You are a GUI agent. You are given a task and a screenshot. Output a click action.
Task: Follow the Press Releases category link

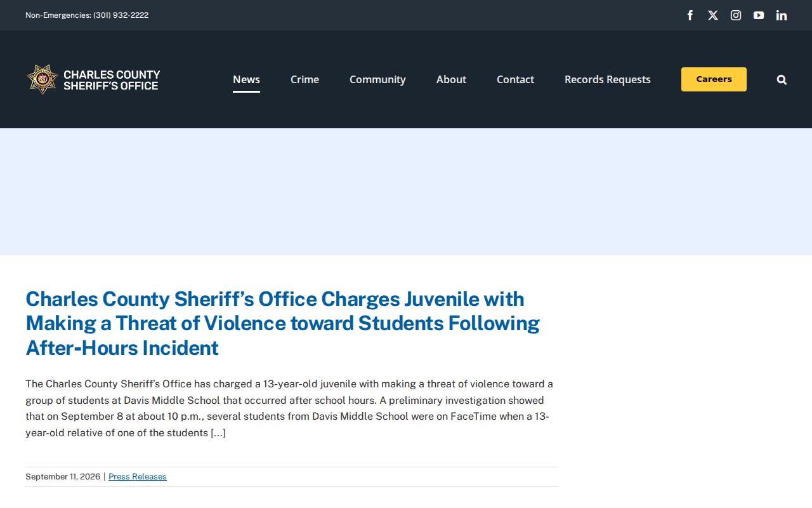pyautogui.click(x=138, y=477)
